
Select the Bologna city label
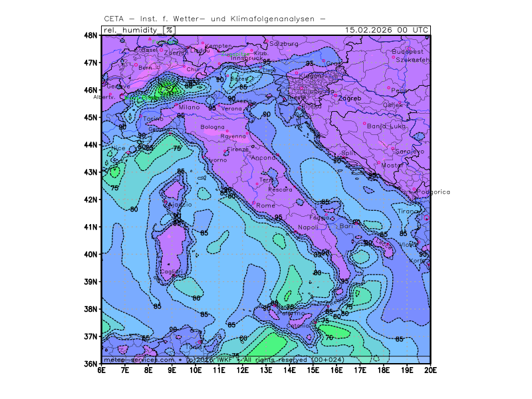(x=213, y=127)
